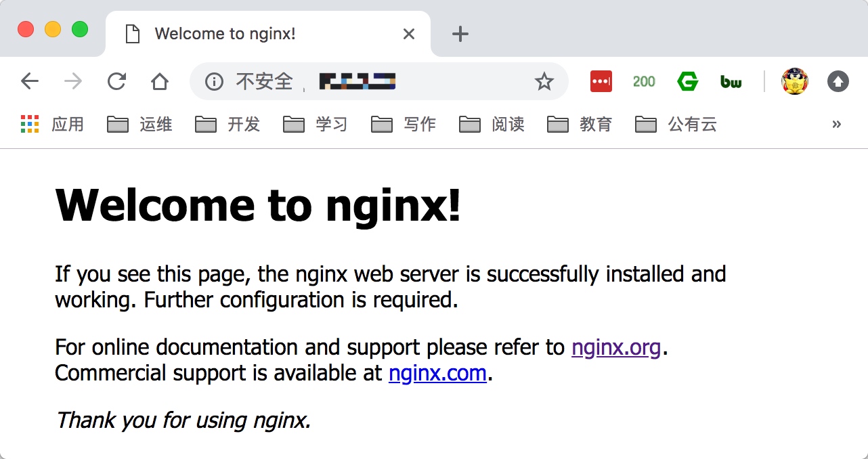Image resolution: width=868 pixels, height=459 pixels.
Task: Click the browser profile avatar
Action: point(794,81)
